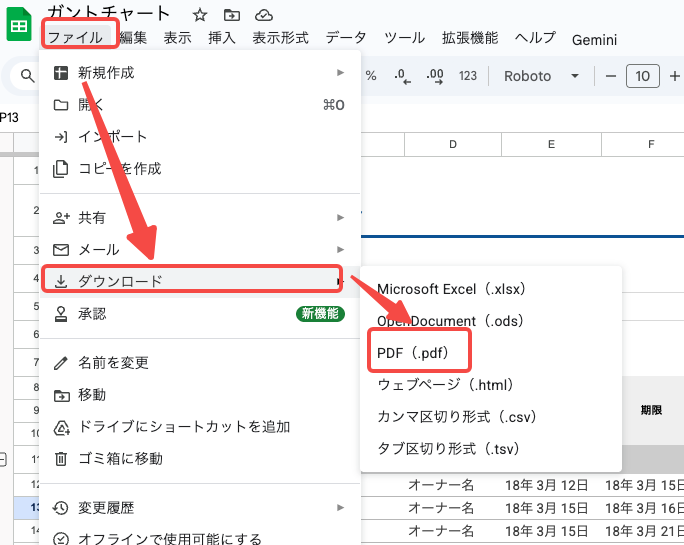Format as percent with % button
684x545 pixels.
[371, 76]
